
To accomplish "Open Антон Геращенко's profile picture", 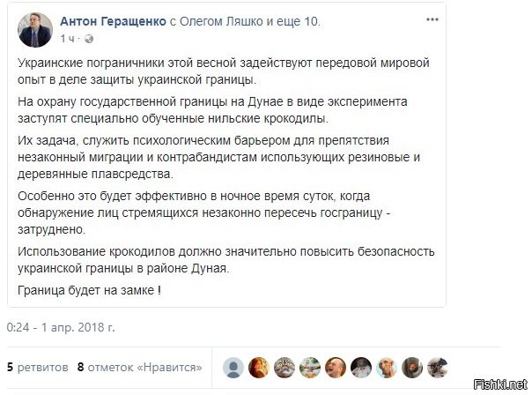I will 35,30.
